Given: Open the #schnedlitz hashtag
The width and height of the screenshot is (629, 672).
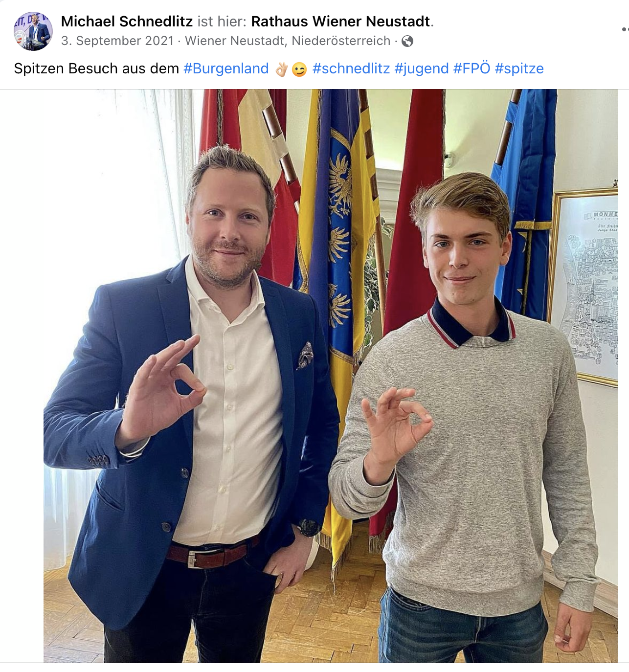Looking at the screenshot, I should click(351, 68).
